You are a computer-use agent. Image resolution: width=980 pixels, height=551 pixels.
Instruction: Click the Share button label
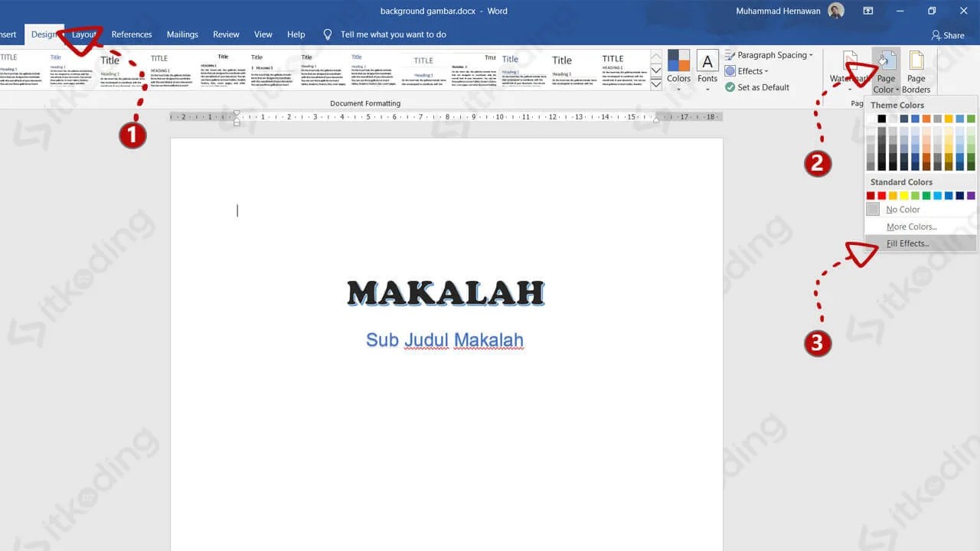954,35
